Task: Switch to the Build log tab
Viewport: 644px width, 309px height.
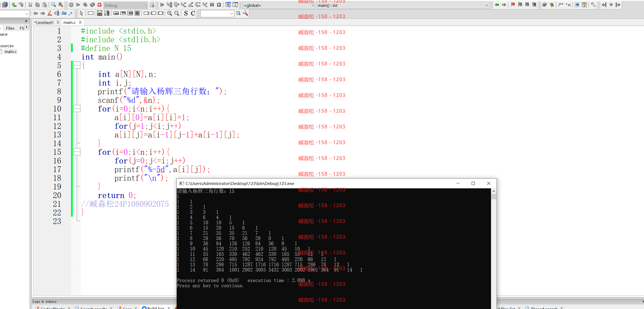Action: [156, 307]
